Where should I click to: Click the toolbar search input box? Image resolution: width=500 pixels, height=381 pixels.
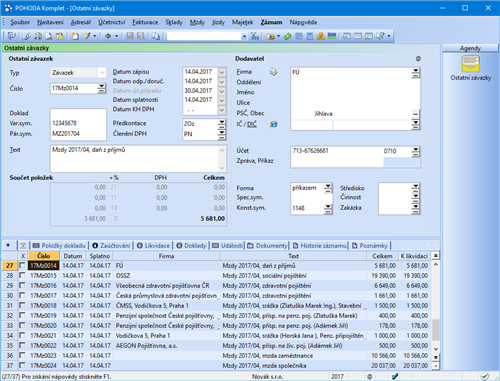[204, 36]
